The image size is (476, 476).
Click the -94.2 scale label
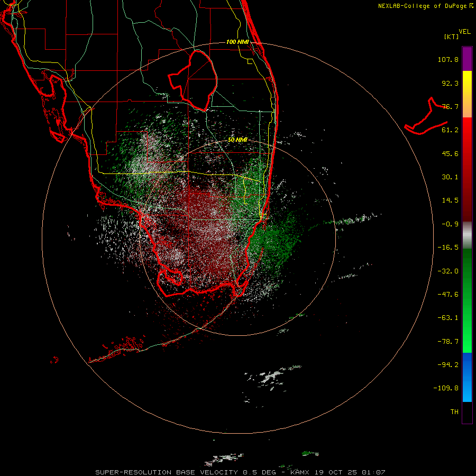448,364
